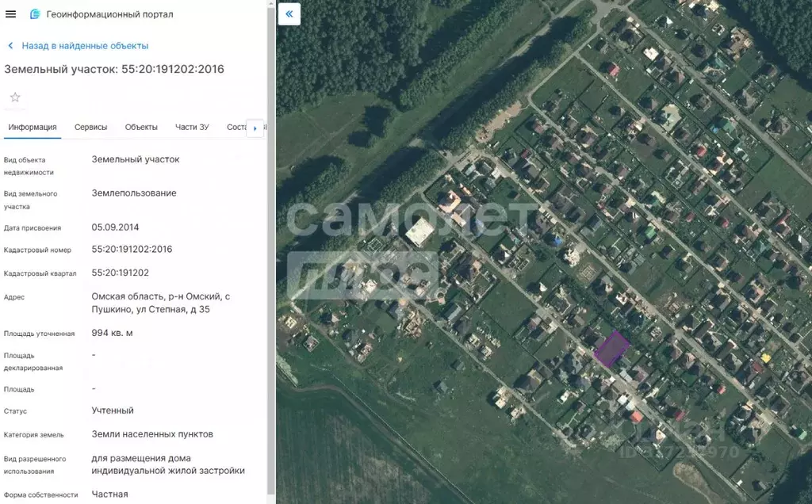The image size is (812, 504).
Task: Go to the Части ЗУ tab
Action: tap(192, 128)
